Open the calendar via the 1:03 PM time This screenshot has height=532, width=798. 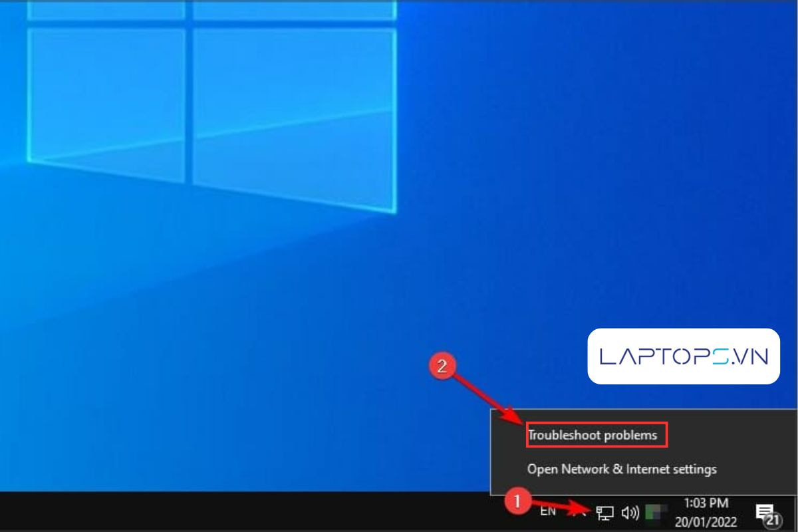[x=705, y=503]
